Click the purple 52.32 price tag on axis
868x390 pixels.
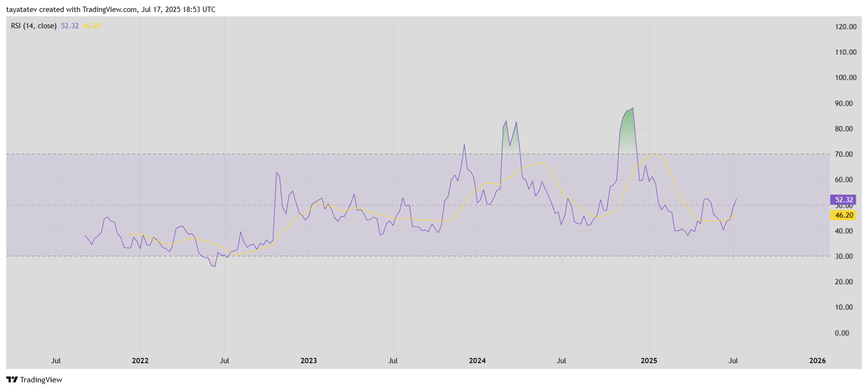[x=844, y=200]
